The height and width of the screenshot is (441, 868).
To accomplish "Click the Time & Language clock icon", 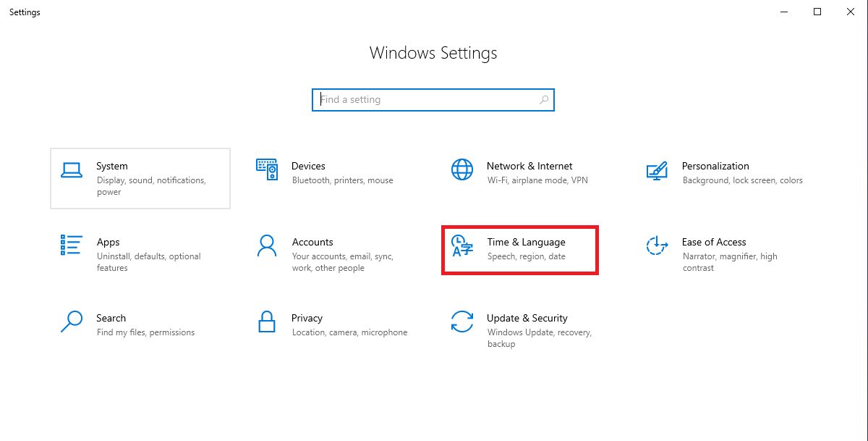I will pos(462,246).
